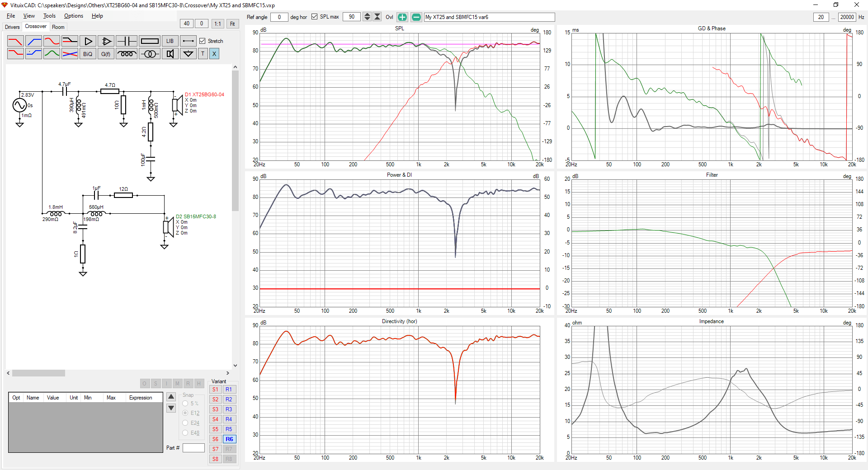Click the schematic vertical scrollbar thumb
Screen dimensions: 868x470
click(x=235, y=141)
